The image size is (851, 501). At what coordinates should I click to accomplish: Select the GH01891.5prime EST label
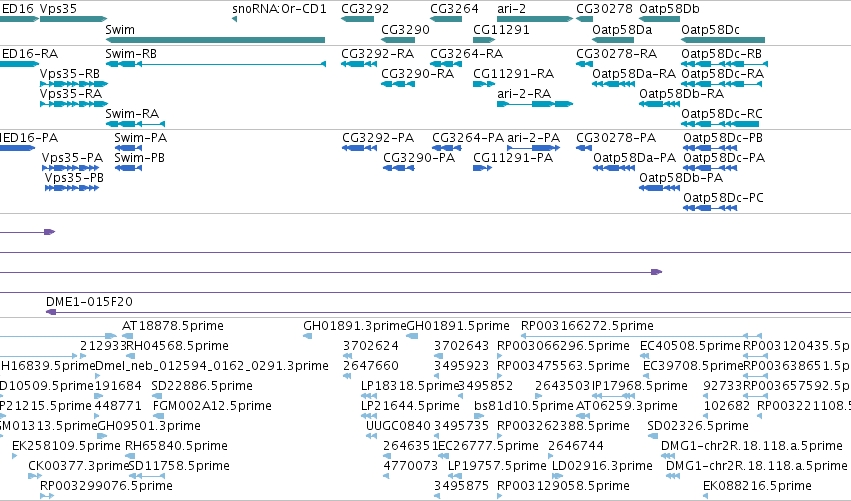(458, 326)
